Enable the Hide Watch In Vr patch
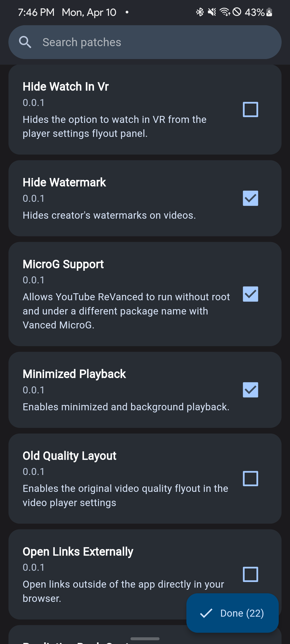290x644 pixels. click(x=250, y=109)
